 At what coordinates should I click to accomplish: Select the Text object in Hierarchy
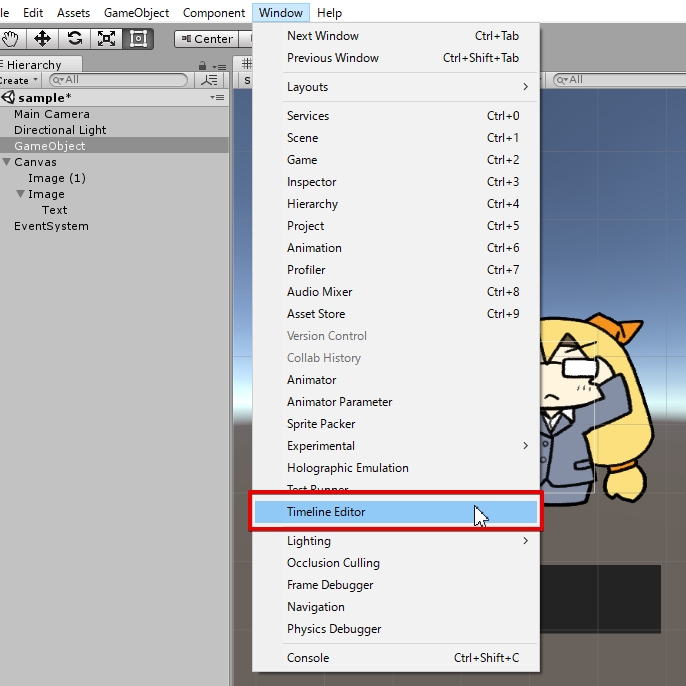[x=114, y=210]
